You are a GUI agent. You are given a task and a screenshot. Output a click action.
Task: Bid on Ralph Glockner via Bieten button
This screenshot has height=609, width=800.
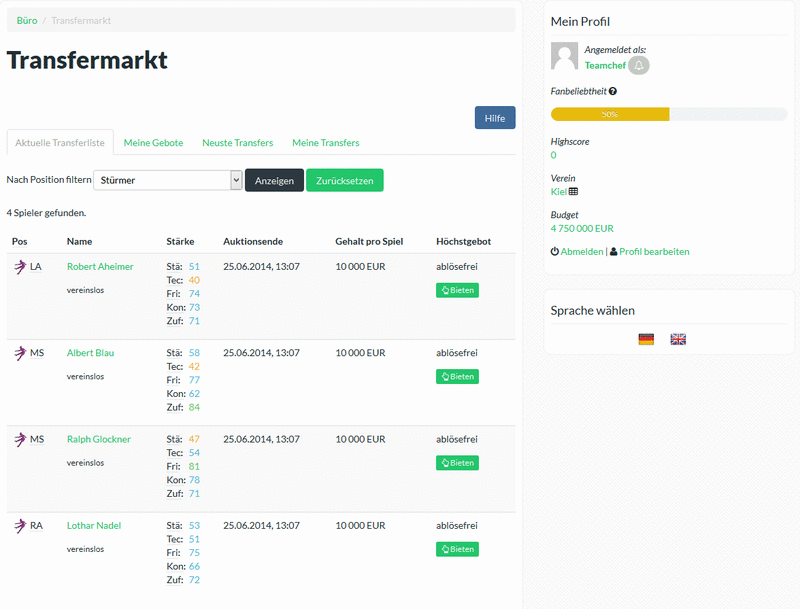456,462
